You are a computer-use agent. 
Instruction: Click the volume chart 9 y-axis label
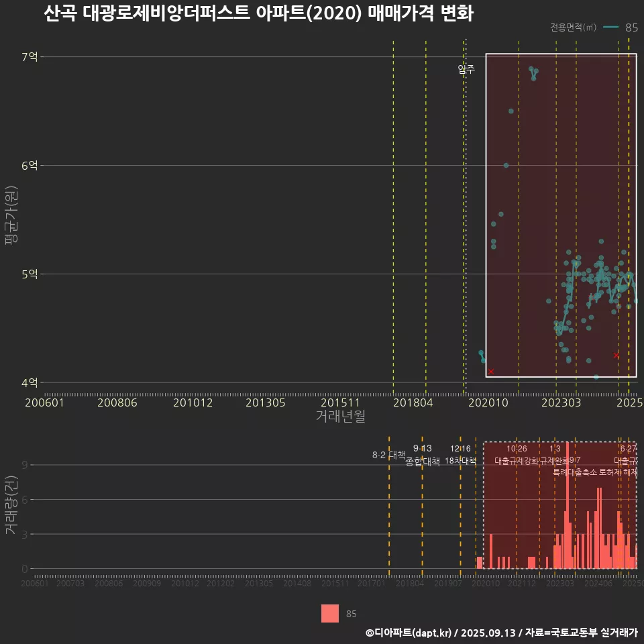click(x=25, y=465)
